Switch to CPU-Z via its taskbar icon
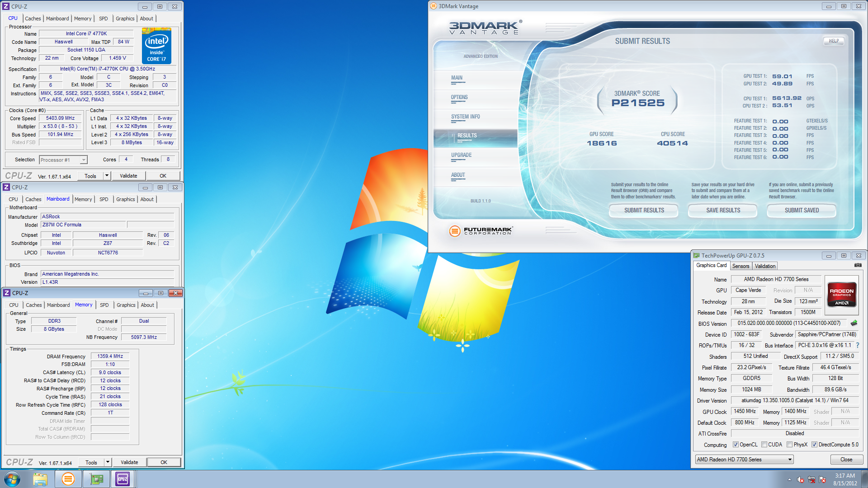This screenshot has height=488, width=868. coord(123,479)
